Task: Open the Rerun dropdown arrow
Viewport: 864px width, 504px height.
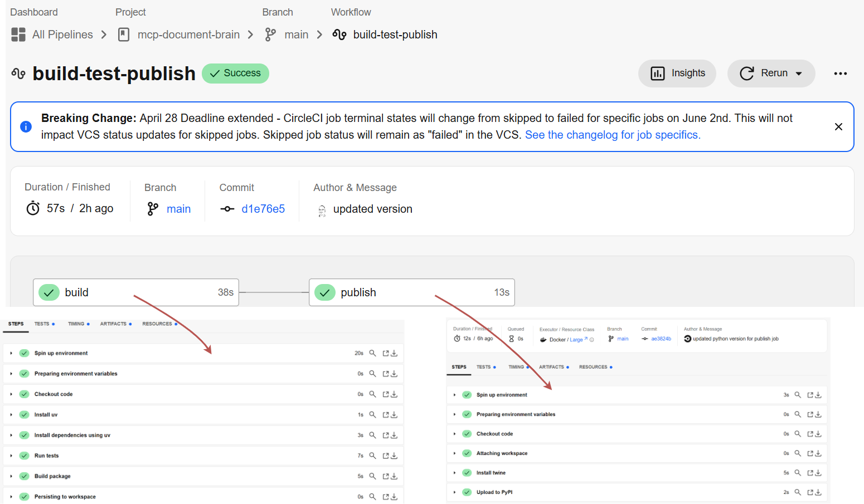Action: (798, 73)
